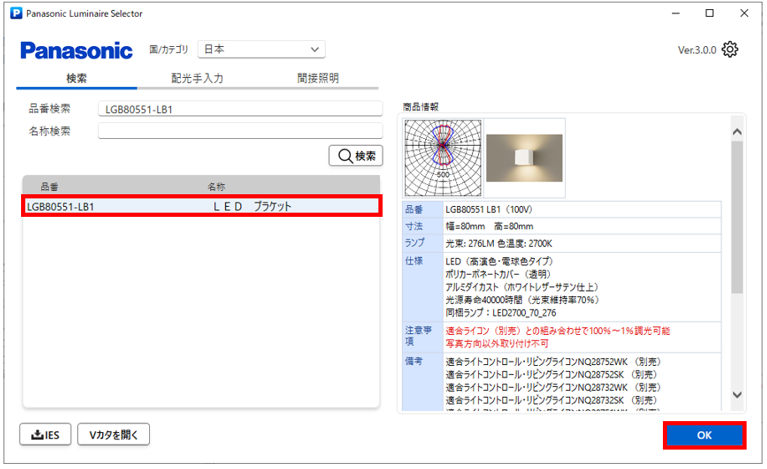
Task: Click the 品番検索 input field
Action: point(240,110)
